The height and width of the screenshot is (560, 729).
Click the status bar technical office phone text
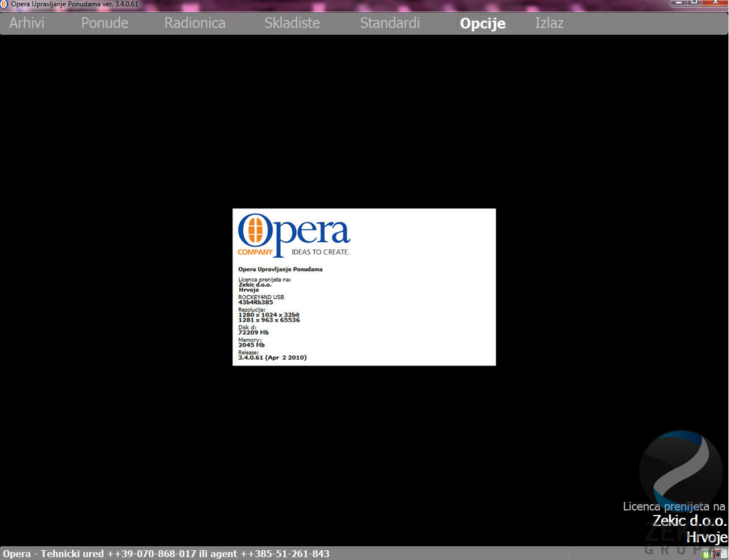point(166,554)
